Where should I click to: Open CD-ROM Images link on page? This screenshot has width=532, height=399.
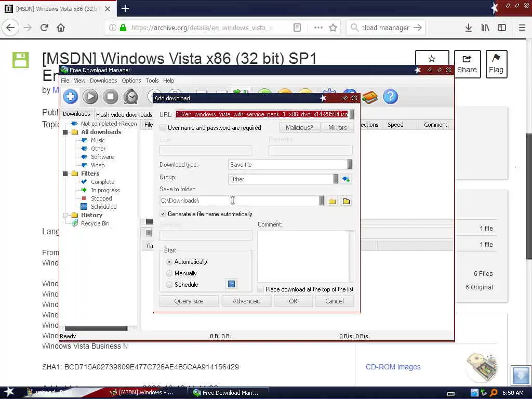point(393,367)
